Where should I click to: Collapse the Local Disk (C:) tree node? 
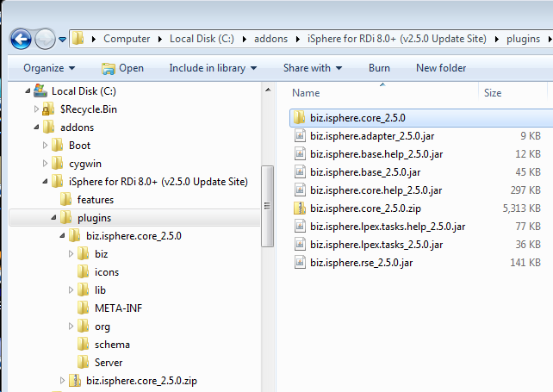point(28,91)
